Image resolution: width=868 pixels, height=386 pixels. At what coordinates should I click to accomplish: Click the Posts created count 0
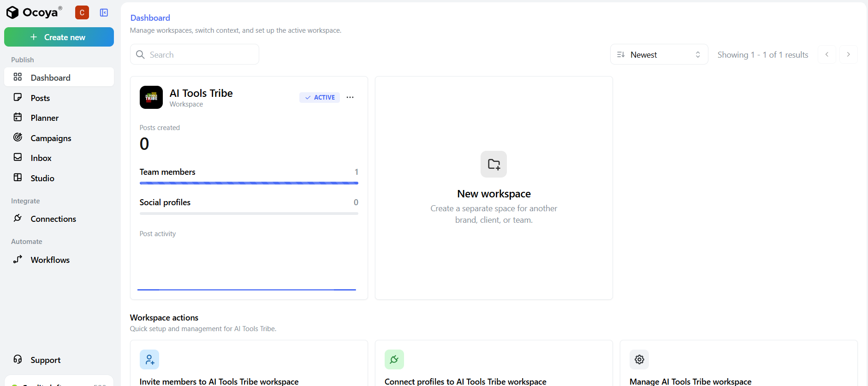pos(144,144)
